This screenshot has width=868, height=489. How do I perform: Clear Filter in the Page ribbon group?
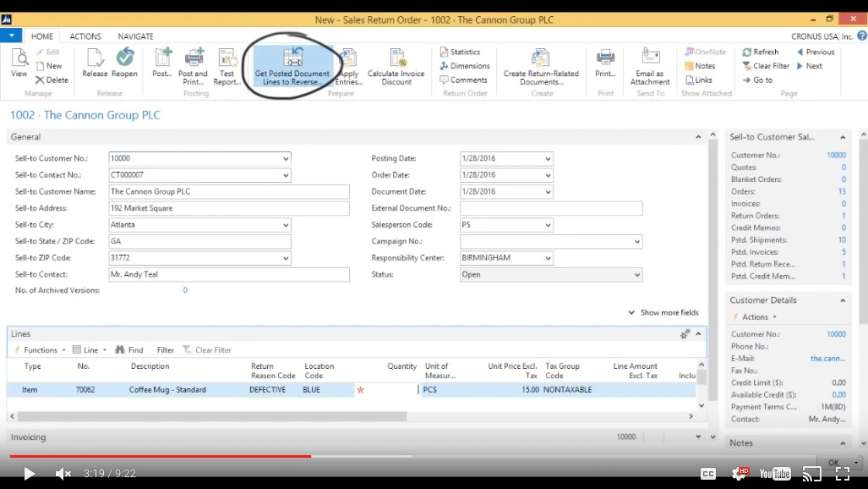(766, 65)
